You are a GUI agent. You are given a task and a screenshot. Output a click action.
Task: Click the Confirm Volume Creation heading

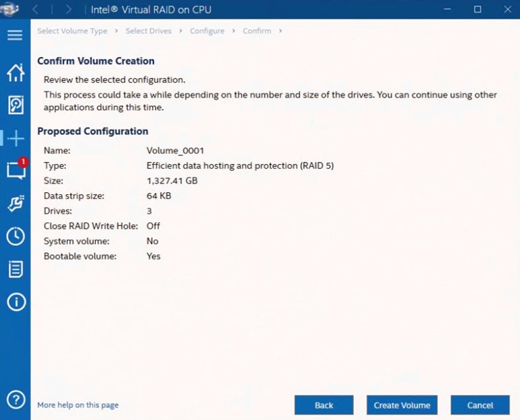96,61
